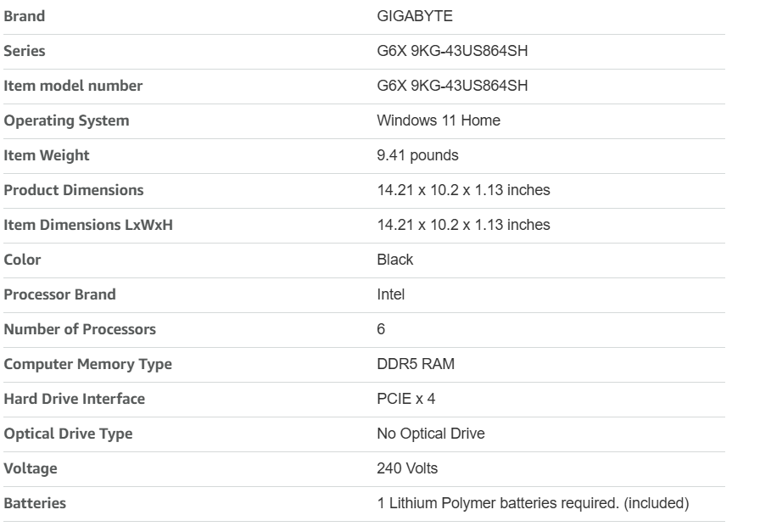
Task: Click the PCIE x 4 value
Action: (405, 399)
